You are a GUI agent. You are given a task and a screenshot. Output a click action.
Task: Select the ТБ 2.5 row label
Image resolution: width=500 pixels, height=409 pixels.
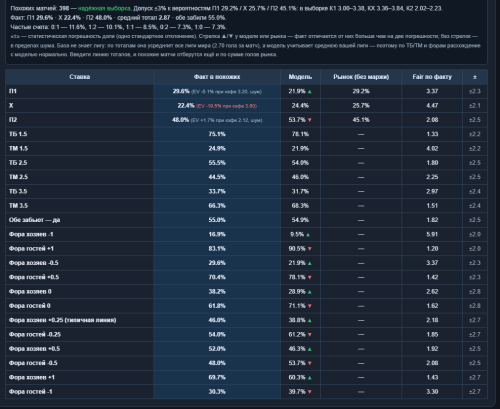18,163
